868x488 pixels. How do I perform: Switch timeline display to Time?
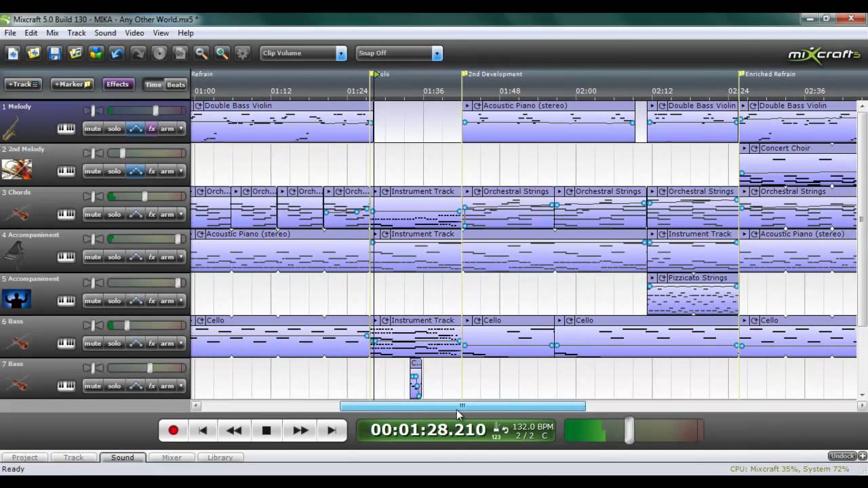tap(153, 85)
